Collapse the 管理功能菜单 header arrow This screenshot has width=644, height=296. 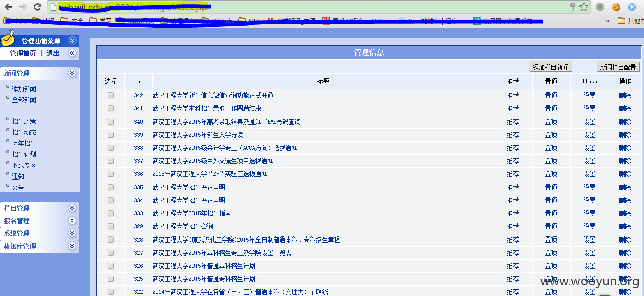[x=73, y=41]
